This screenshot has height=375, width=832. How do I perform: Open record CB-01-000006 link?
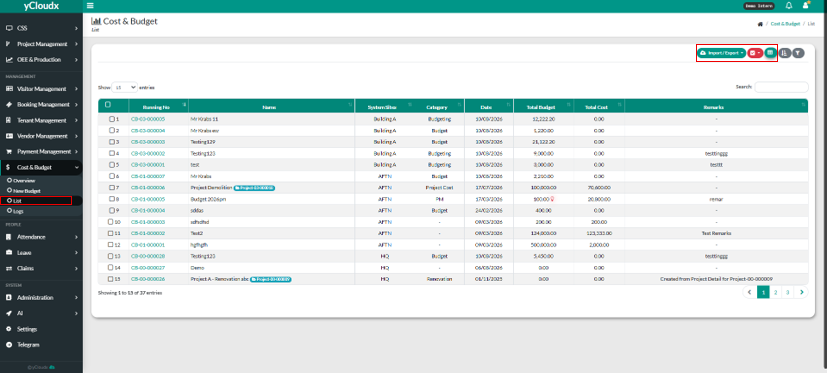[x=148, y=188]
